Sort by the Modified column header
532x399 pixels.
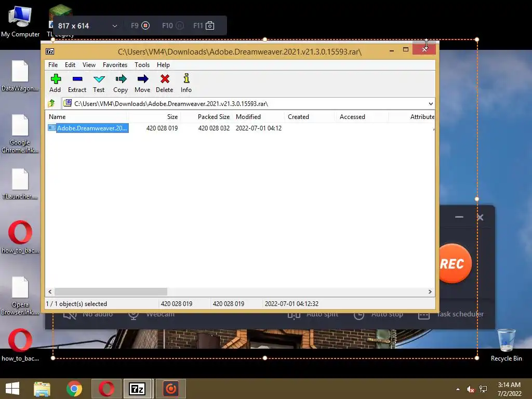coord(259,117)
